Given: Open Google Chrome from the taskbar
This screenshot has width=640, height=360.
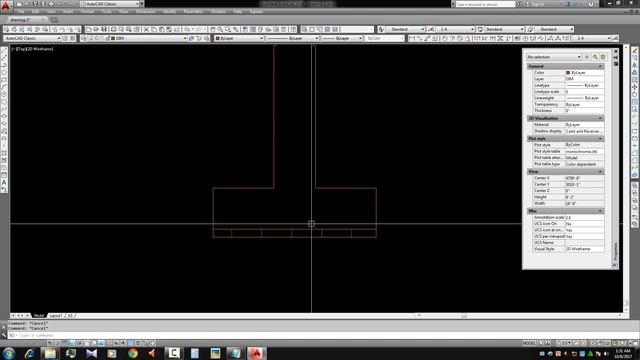Looking at the screenshot, I should (x=133, y=353).
